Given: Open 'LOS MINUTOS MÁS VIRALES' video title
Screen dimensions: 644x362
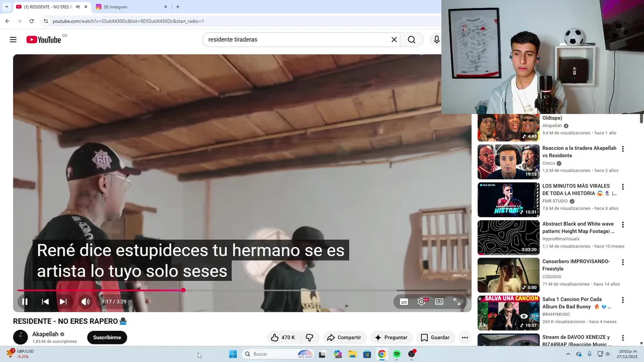Looking at the screenshot, I should tap(579, 190).
